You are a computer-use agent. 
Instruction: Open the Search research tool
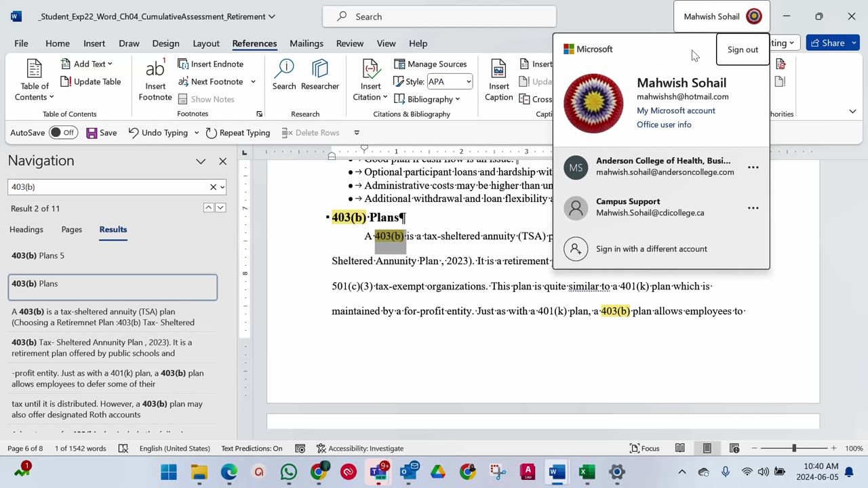284,75
